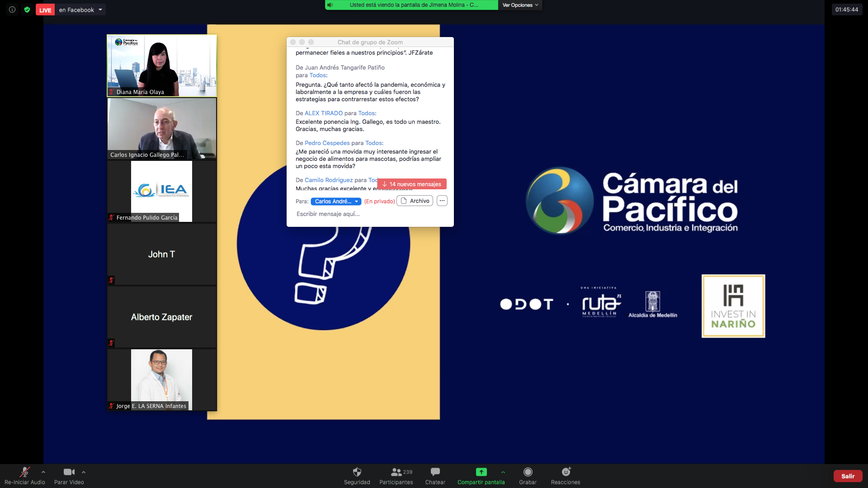868x488 pixels.
Task: Click muted mic icon on Alberto Zapater tile
Action: click(111, 343)
